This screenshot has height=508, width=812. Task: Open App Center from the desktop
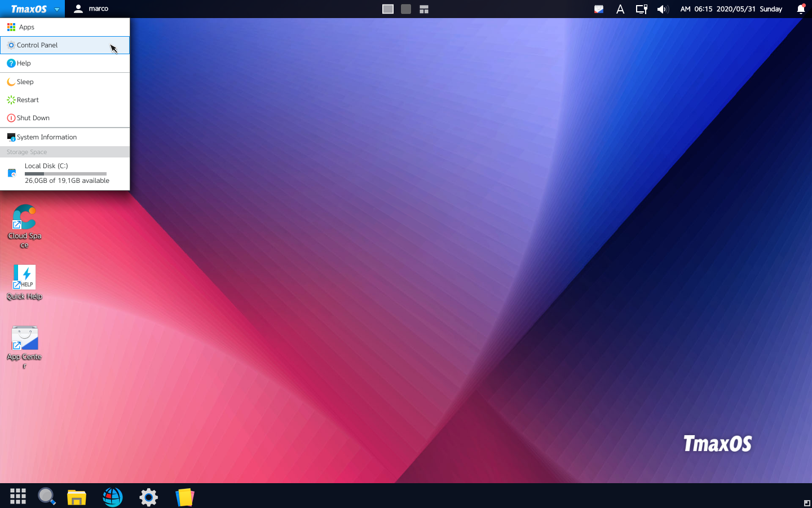(x=24, y=339)
